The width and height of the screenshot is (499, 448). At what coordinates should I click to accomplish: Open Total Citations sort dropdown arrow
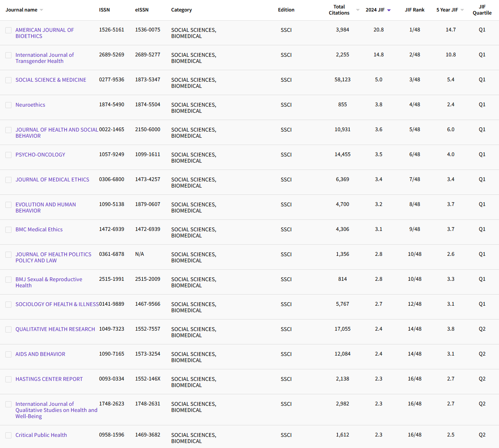[x=357, y=10]
